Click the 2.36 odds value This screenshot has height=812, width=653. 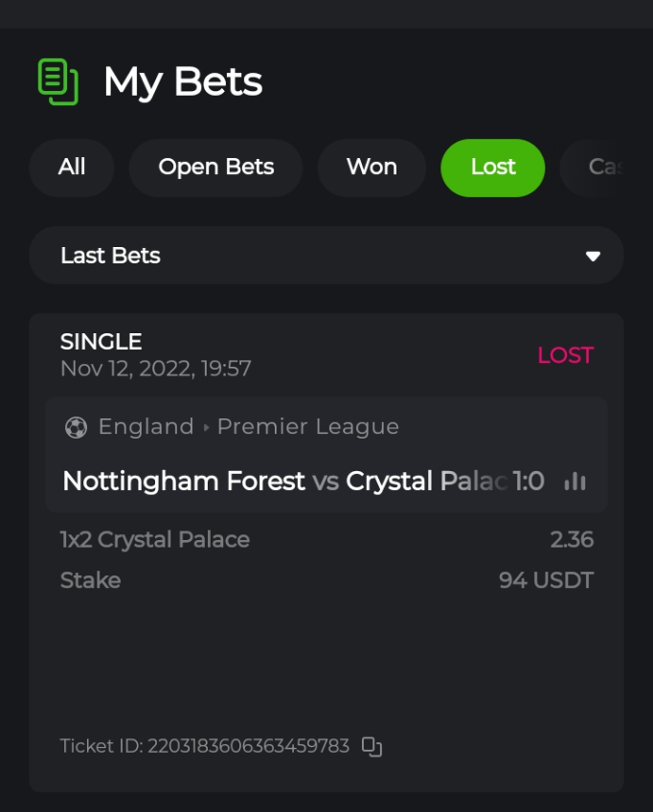point(572,540)
